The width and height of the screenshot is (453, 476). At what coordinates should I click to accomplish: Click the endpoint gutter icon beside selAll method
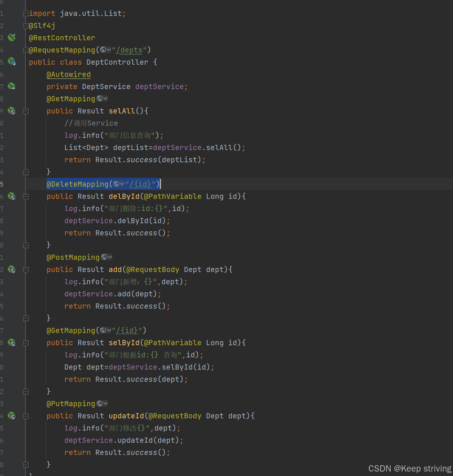pos(12,110)
